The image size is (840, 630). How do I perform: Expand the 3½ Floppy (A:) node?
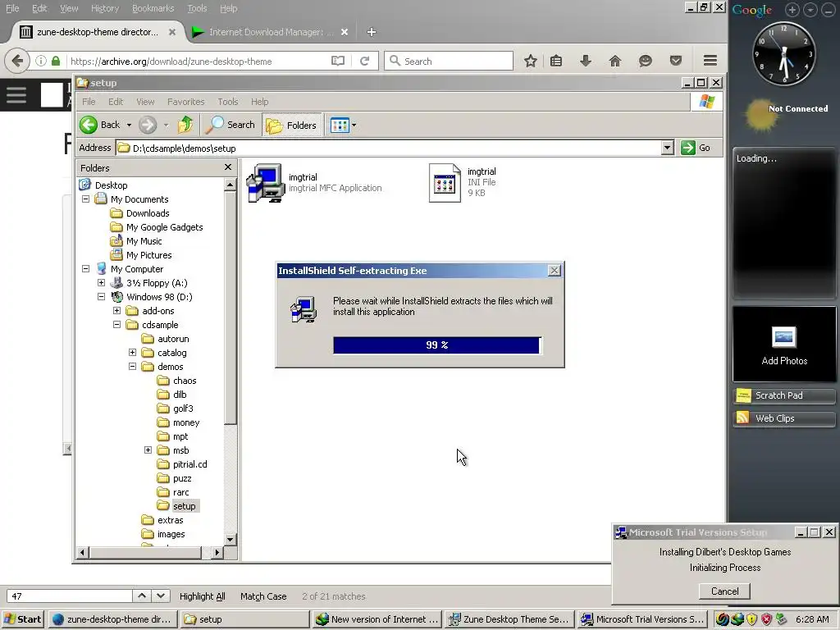click(101, 282)
